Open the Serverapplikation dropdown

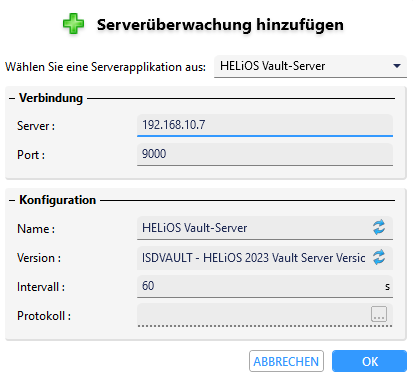310,66
